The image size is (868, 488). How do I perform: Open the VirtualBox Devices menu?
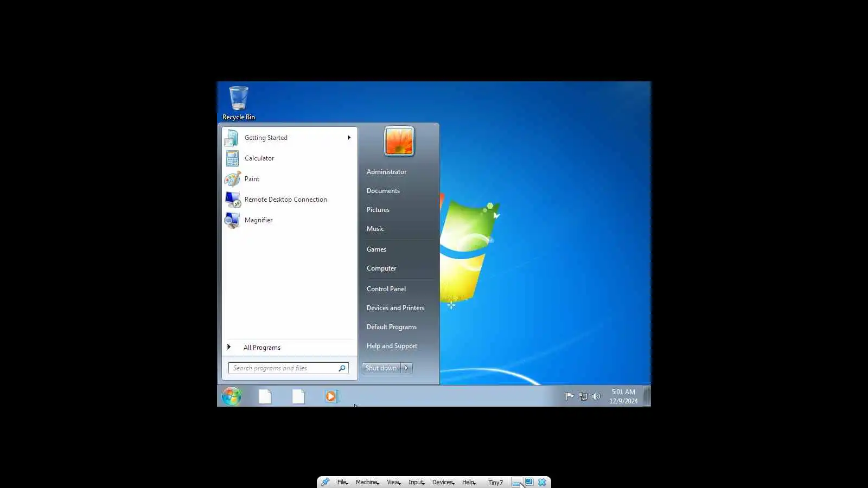(443, 482)
